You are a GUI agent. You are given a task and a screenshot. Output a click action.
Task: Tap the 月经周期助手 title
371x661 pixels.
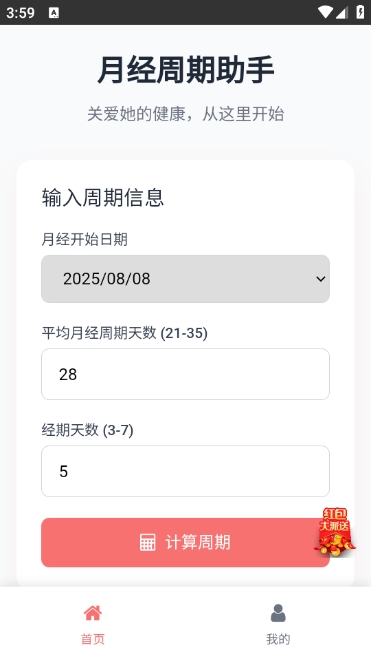tap(186, 70)
